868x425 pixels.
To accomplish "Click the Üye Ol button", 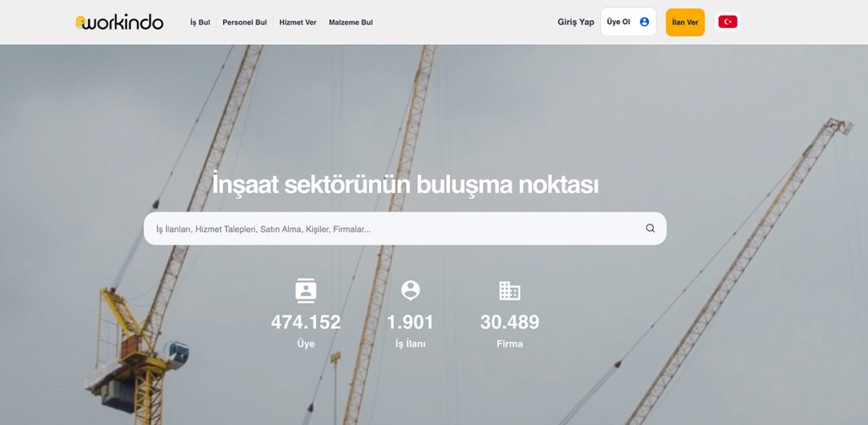I will [629, 22].
